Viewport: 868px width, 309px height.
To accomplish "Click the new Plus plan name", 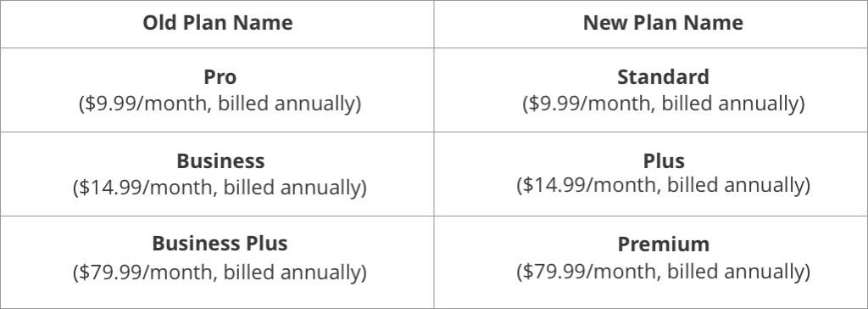I will tap(664, 161).
